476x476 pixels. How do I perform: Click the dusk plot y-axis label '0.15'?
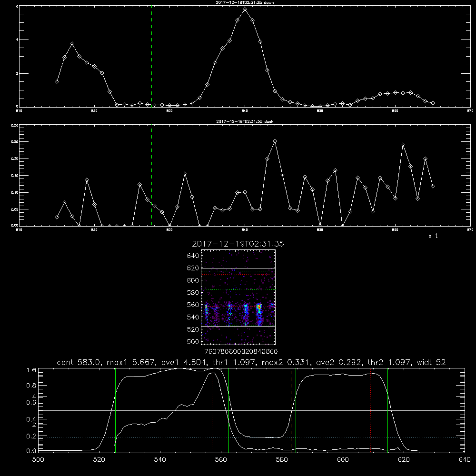(x=15, y=176)
